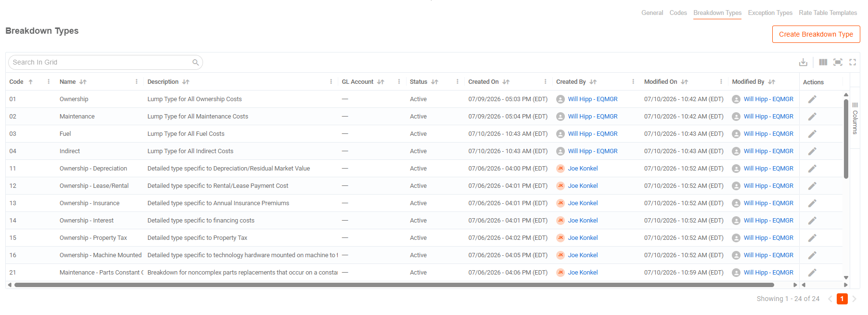Sort by the Status column sort icon

(434, 82)
